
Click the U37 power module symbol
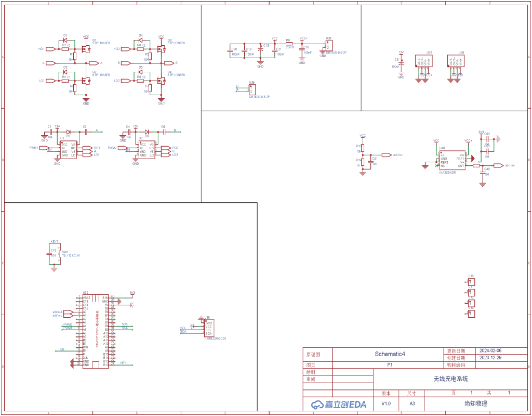coord(423,62)
